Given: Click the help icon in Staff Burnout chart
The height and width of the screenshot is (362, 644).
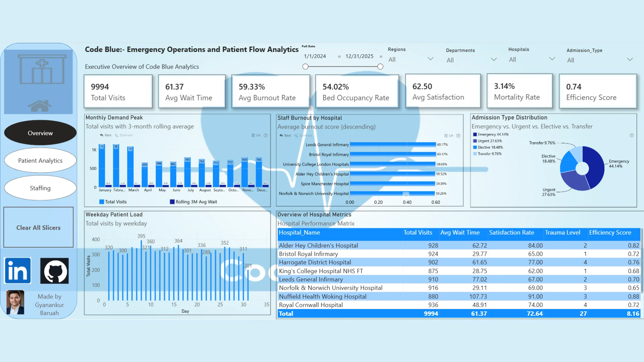Looking at the screenshot, I should pyautogui.click(x=458, y=136).
